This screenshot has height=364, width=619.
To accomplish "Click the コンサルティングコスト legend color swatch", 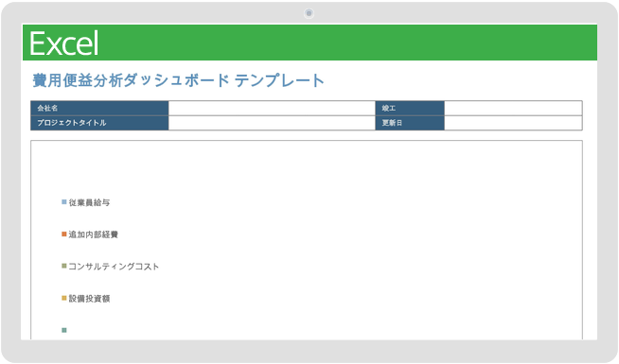I will [64, 267].
